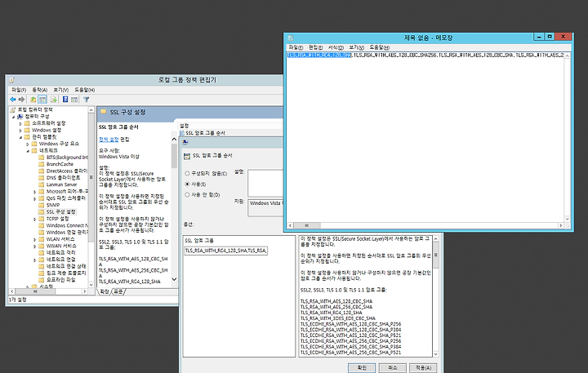Select SSL 구성 설정 tree item

tap(60, 212)
